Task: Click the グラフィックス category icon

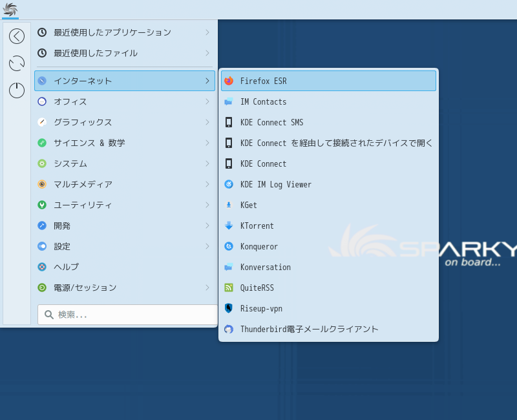Action: tap(42, 122)
